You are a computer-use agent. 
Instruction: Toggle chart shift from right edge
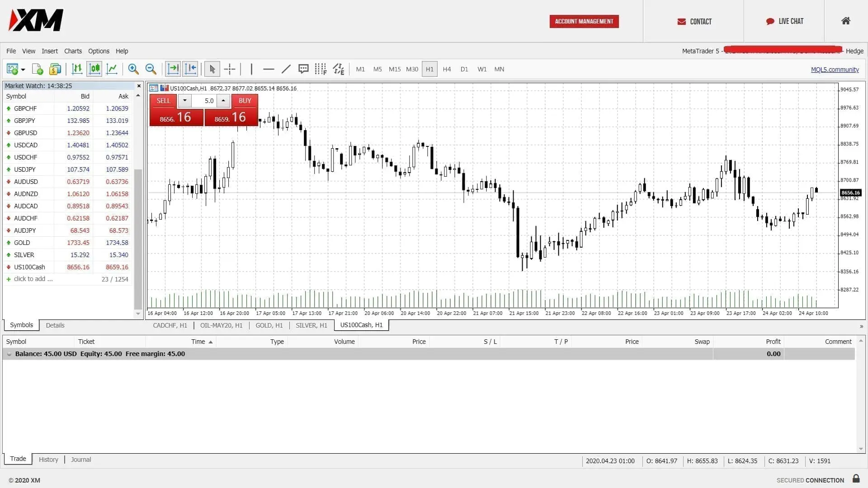pyautogui.click(x=190, y=69)
